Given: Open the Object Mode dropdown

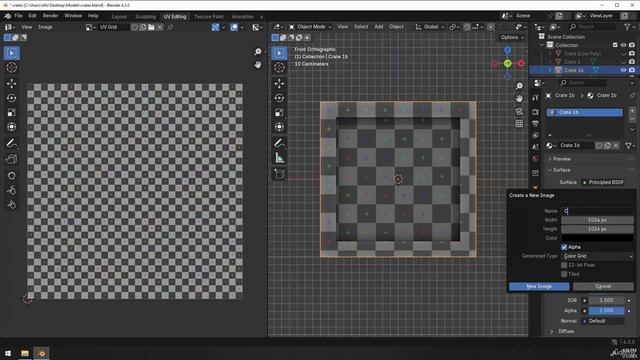Looking at the screenshot, I should (x=310, y=27).
